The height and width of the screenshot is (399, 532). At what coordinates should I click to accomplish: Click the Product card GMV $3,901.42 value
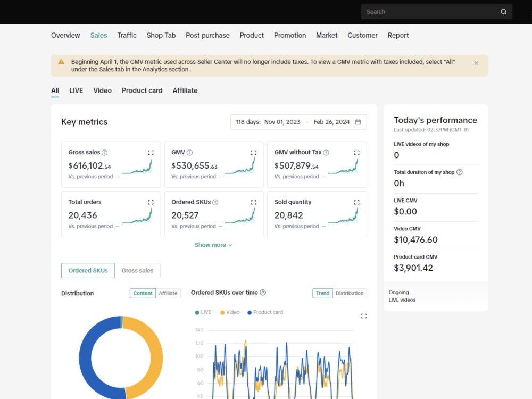click(413, 268)
